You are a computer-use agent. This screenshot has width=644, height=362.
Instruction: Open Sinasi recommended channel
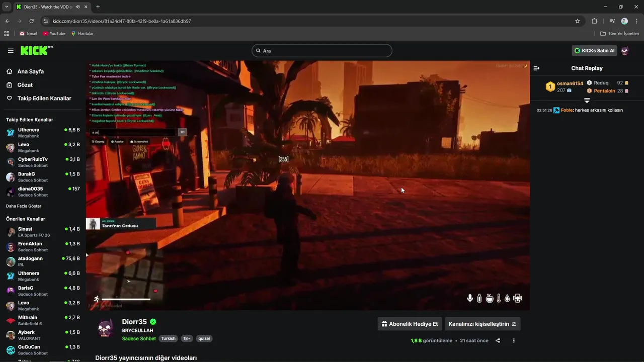[43, 232]
